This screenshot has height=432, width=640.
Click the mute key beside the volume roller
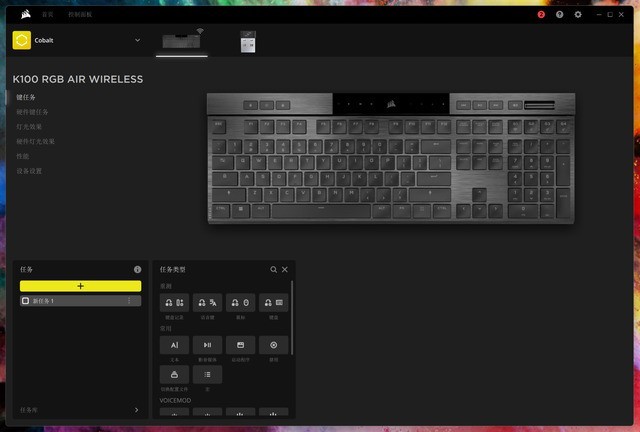coord(515,105)
